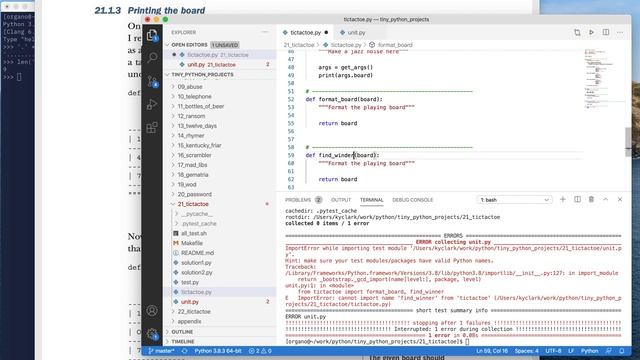This screenshot has width=640, height=360.
Task: Click the master branch status item
Action: [x=162, y=351]
